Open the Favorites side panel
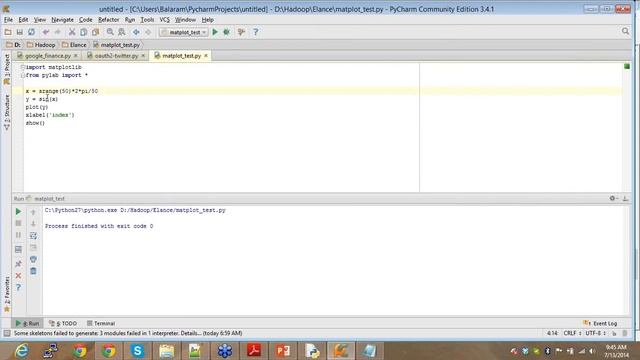Viewport: 640px width, 360px height. (7, 294)
